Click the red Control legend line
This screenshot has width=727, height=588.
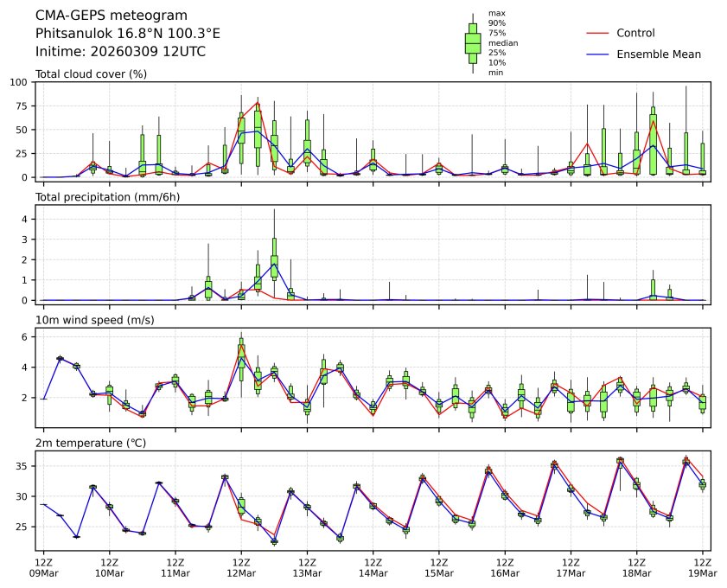(x=598, y=33)
